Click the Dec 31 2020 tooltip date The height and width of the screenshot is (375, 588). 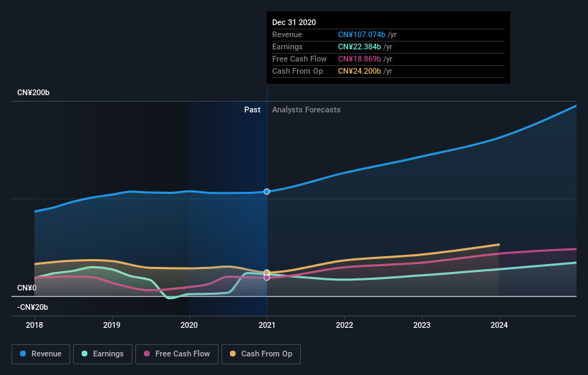point(294,22)
